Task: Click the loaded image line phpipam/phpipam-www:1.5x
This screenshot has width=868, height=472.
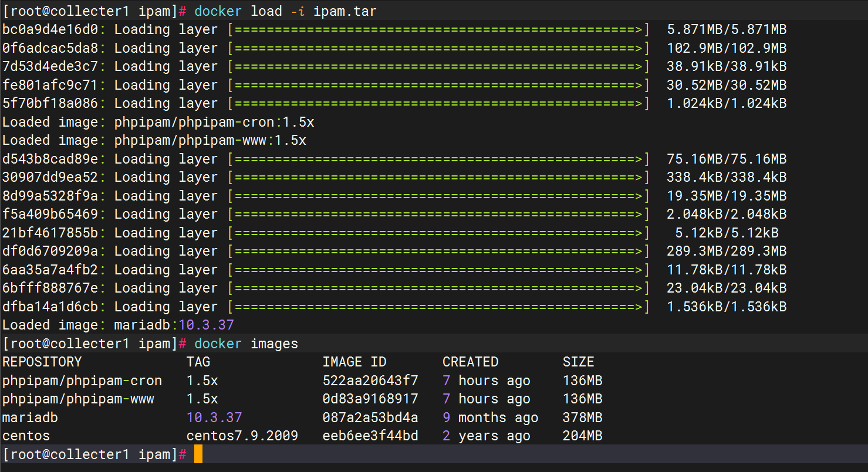Action: click(154, 141)
